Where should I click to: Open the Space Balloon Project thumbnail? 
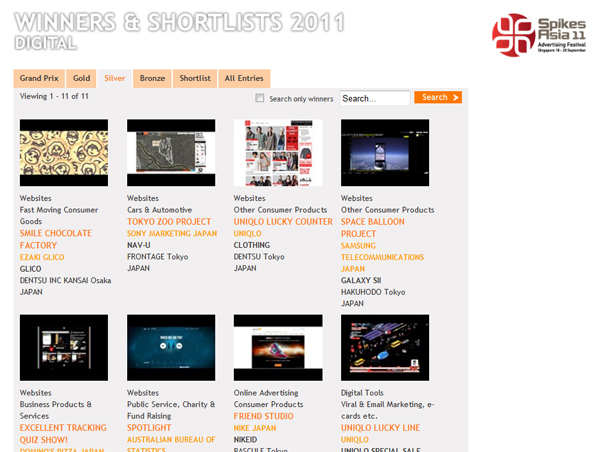coord(385,153)
